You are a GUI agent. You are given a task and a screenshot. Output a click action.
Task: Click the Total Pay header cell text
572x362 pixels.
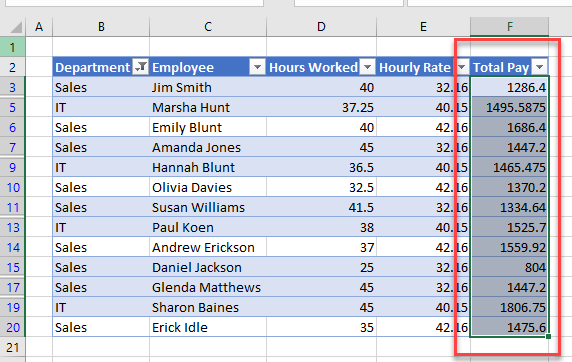pyautogui.click(x=501, y=68)
